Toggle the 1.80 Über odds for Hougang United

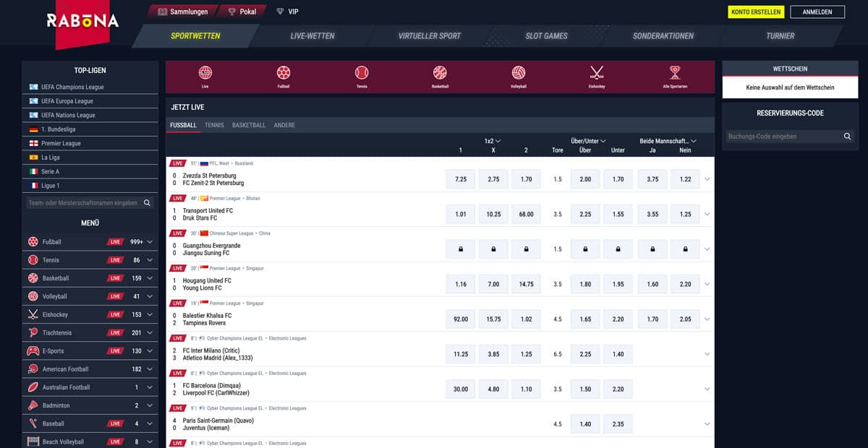(x=585, y=284)
